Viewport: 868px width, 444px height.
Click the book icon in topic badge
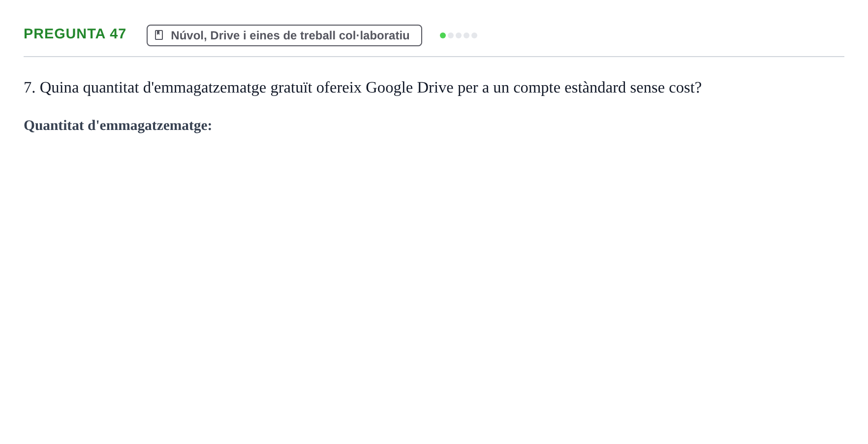(159, 35)
